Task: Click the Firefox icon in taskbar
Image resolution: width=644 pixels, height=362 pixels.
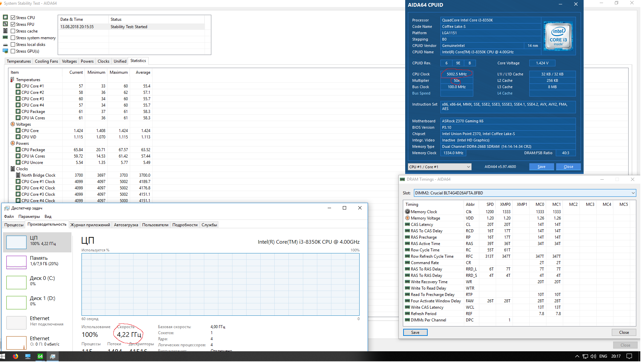Action: 15,356
